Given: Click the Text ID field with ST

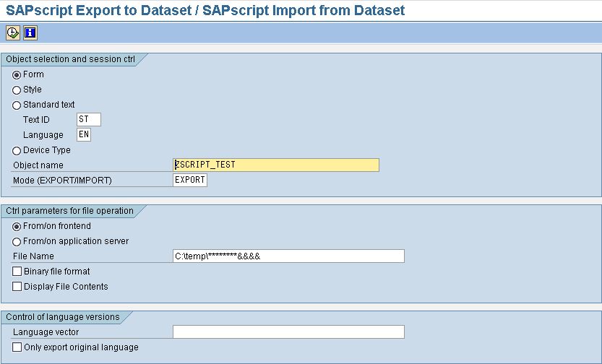Looking at the screenshot, I should [x=89, y=119].
